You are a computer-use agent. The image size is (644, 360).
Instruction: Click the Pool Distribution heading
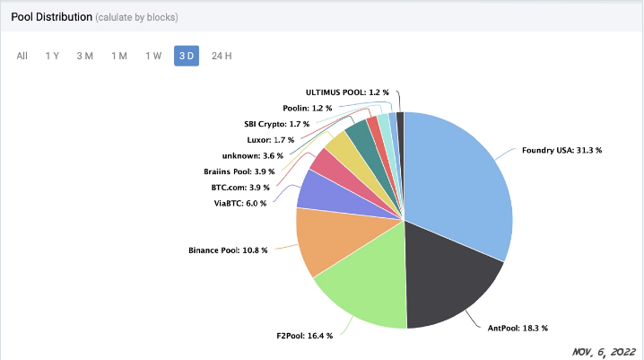(x=52, y=17)
